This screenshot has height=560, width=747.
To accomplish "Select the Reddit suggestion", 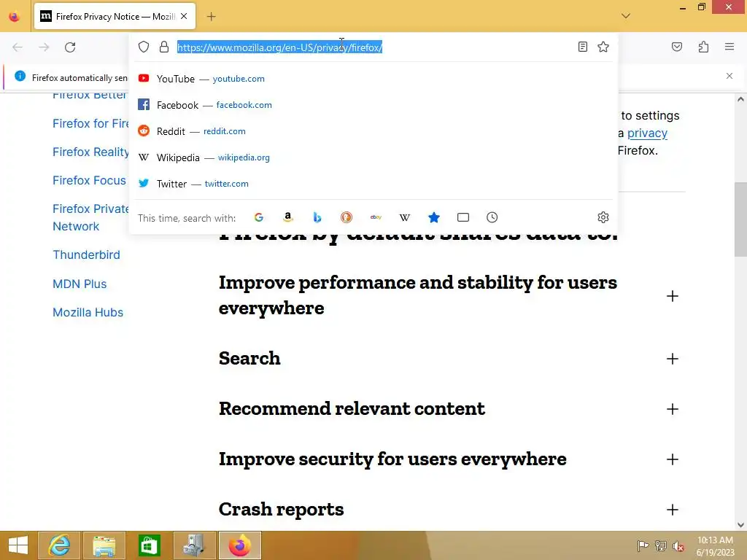I will (x=373, y=131).
